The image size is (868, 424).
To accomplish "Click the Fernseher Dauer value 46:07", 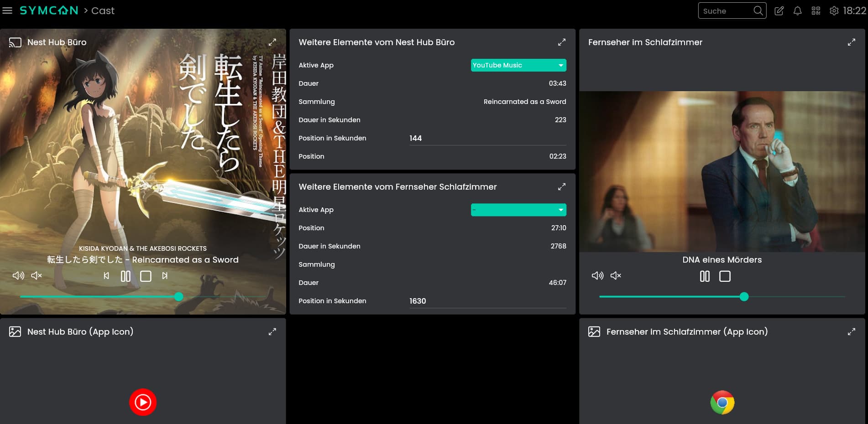I will pyautogui.click(x=558, y=283).
